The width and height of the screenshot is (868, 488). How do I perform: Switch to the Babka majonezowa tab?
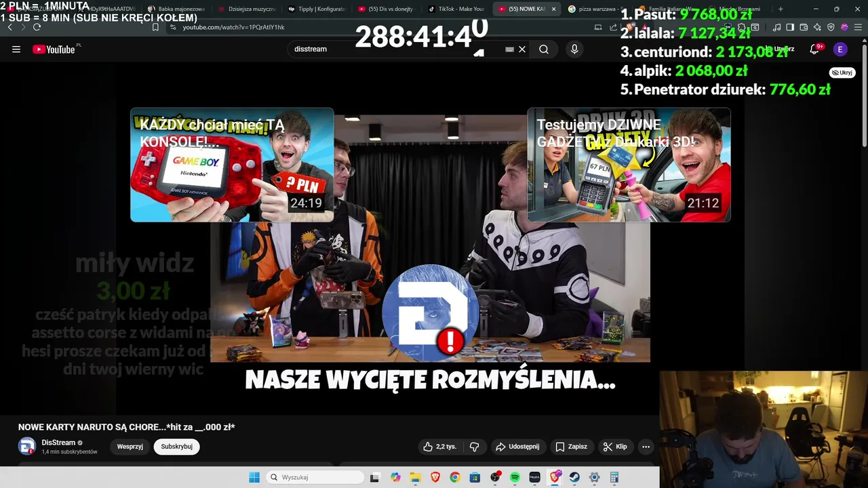175,9
